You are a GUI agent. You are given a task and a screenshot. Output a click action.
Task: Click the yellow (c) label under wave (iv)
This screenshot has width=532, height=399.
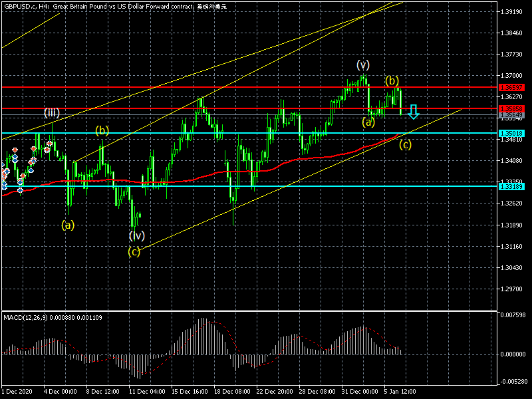(134, 252)
